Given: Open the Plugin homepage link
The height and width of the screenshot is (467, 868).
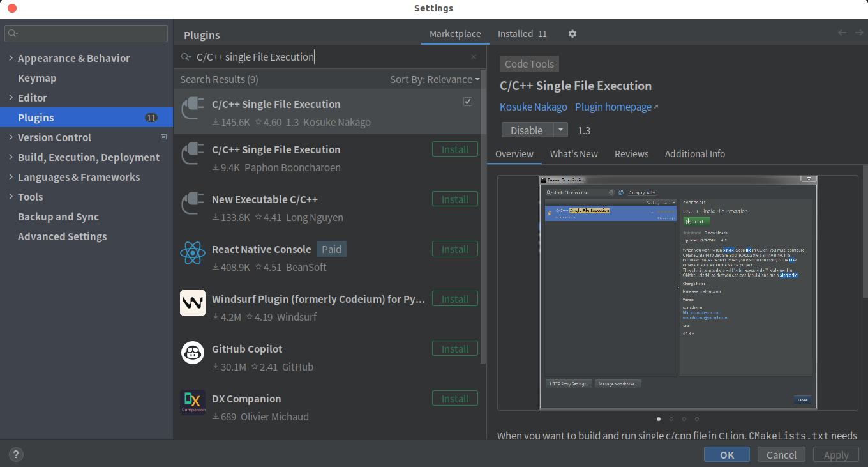Looking at the screenshot, I should (x=617, y=107).
